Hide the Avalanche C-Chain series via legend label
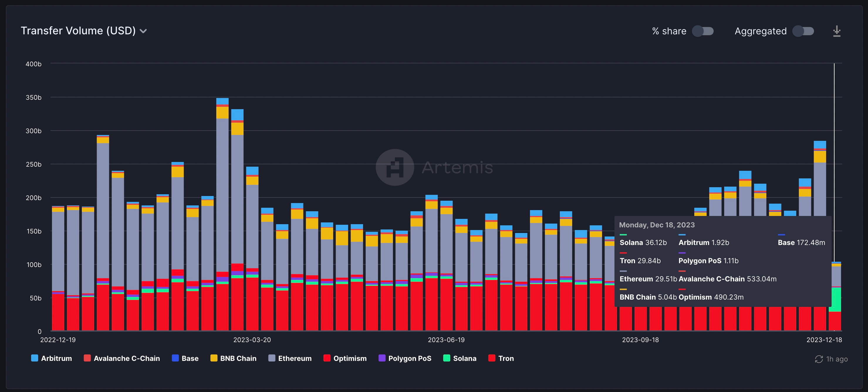 coord(127,358)
